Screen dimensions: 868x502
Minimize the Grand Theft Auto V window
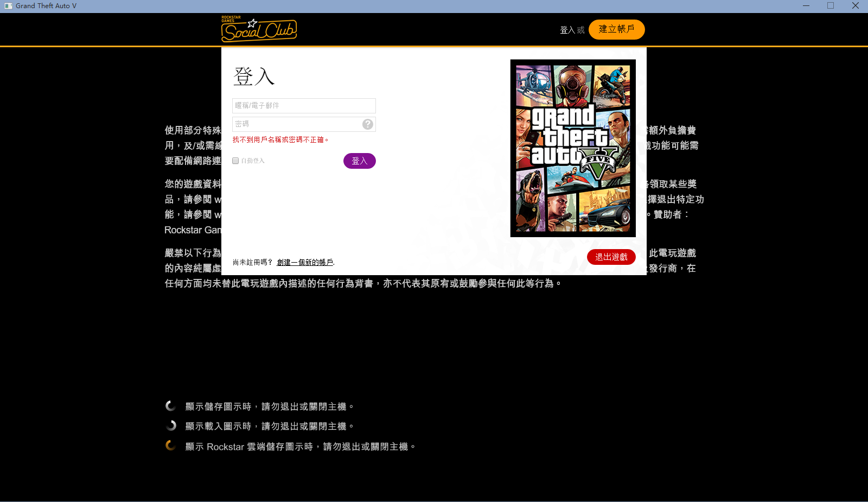coord(806,5)
